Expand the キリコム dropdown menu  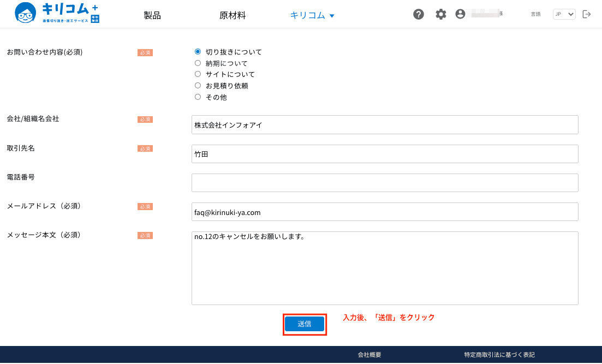point(312,15)
